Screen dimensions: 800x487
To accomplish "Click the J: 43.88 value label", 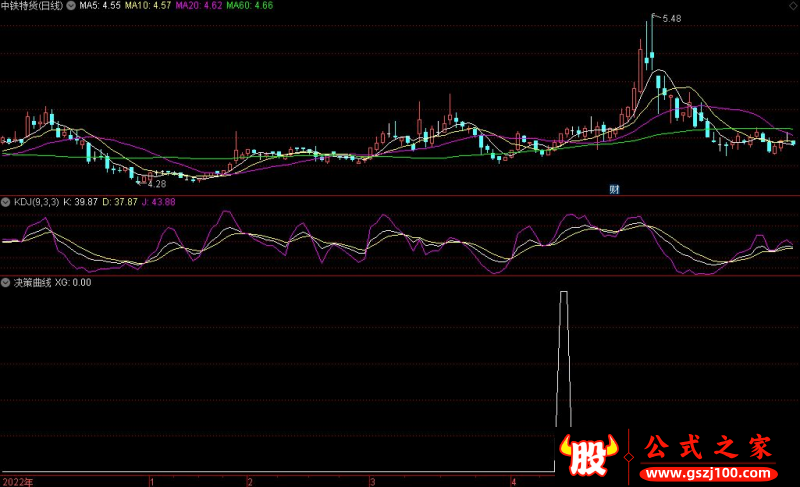I will pos(158,202).
